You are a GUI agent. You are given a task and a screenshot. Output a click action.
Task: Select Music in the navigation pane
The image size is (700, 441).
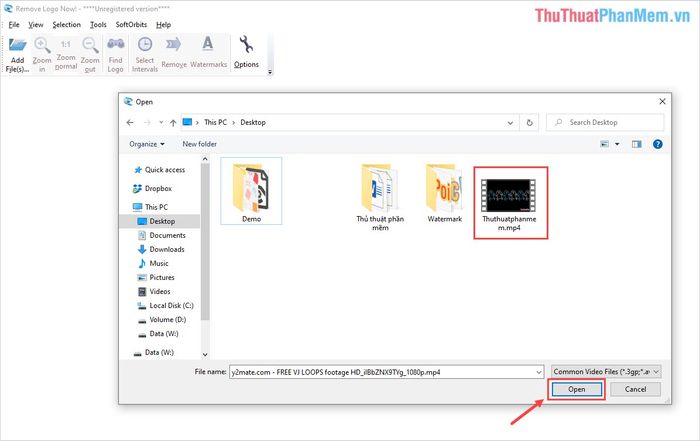[x=154, y=263]
